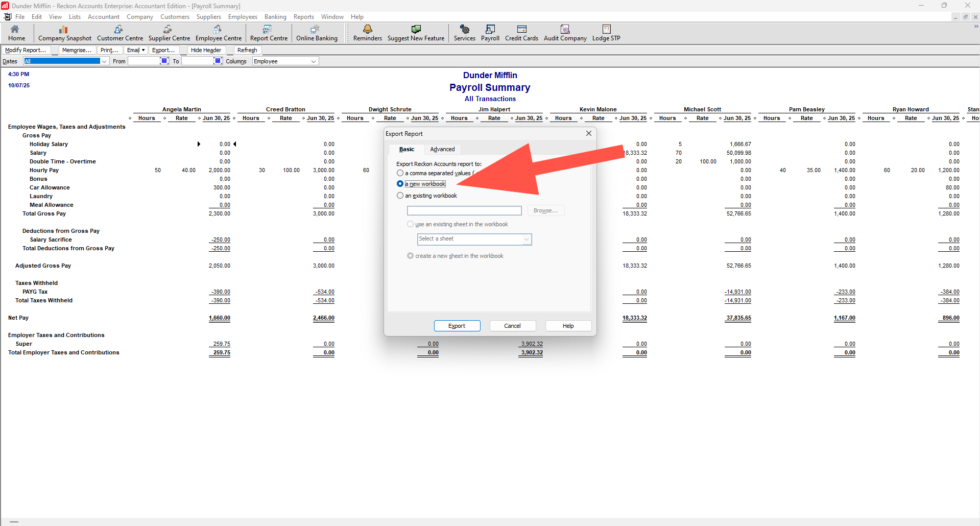Open the Window menu
980x526 pixels.
tap(332, 17)
